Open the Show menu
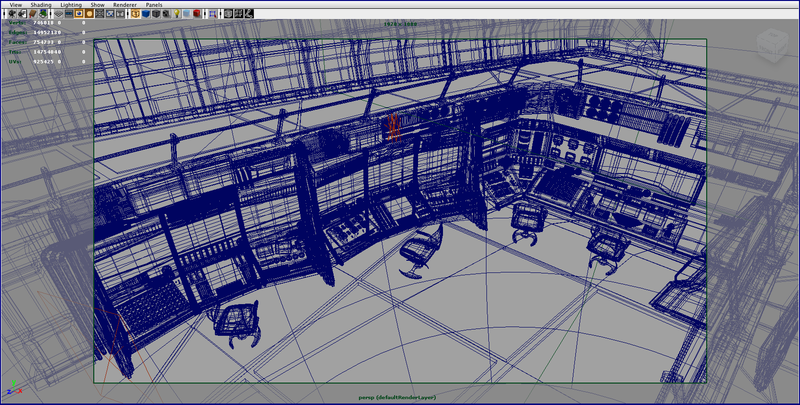Image resolution: width=800 pixels, height=405 pixels. point(98,4)
